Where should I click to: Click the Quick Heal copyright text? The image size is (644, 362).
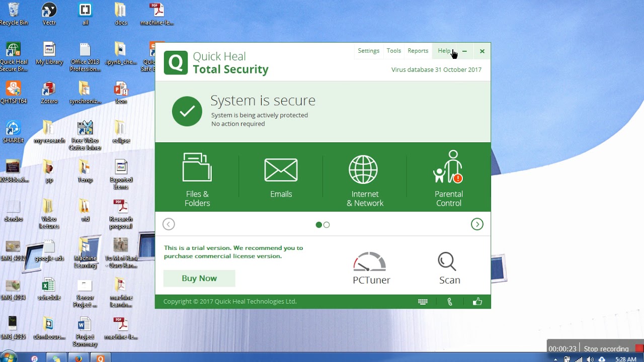(x=230, y=302)
